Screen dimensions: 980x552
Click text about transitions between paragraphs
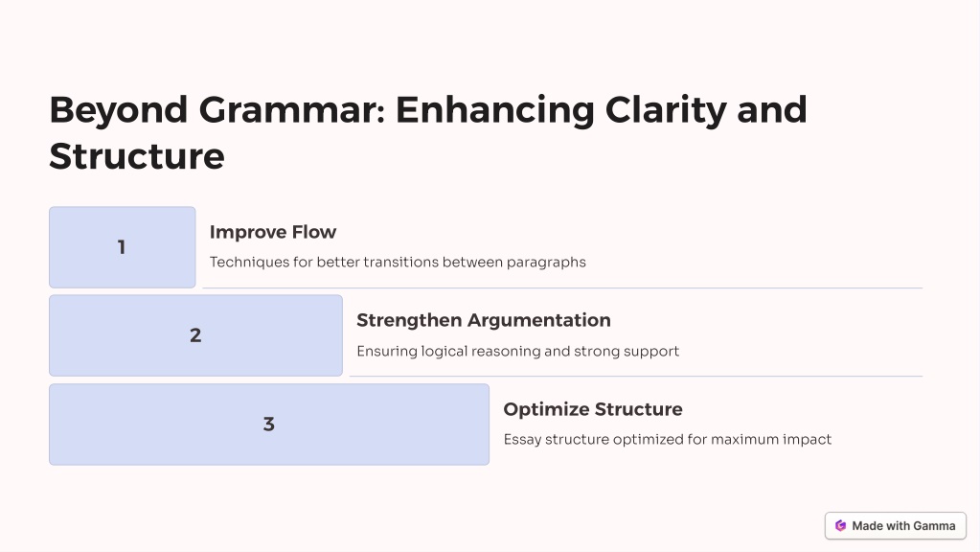(x=398, y=262)
